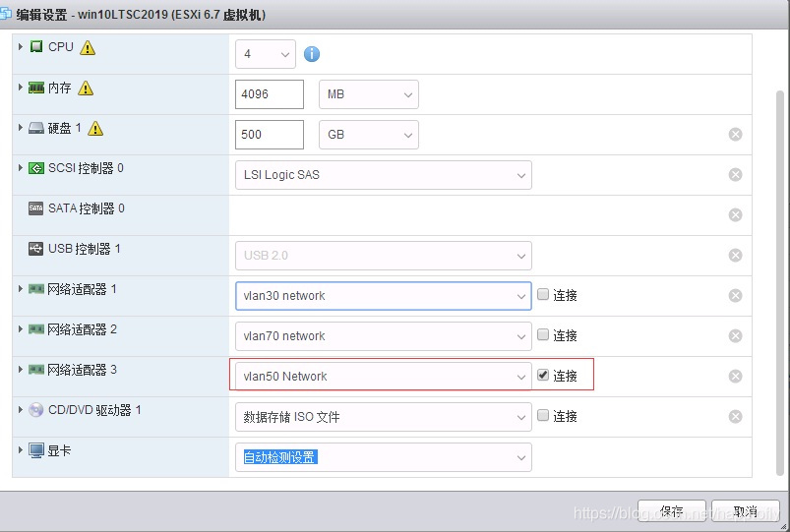Viewport: 790px width, 532px height.
Task: Open the disk size unit GB dropdown
Action: [369, 135]
